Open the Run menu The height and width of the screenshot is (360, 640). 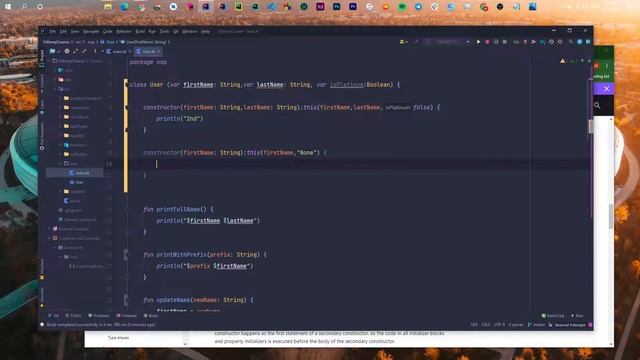pyautogui.click(x=152, y=31)
